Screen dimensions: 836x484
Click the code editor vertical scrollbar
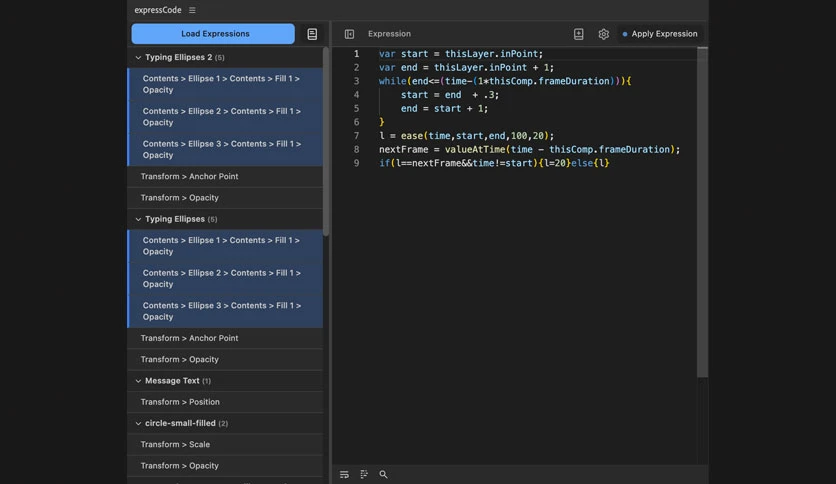[x=702, y=212]
